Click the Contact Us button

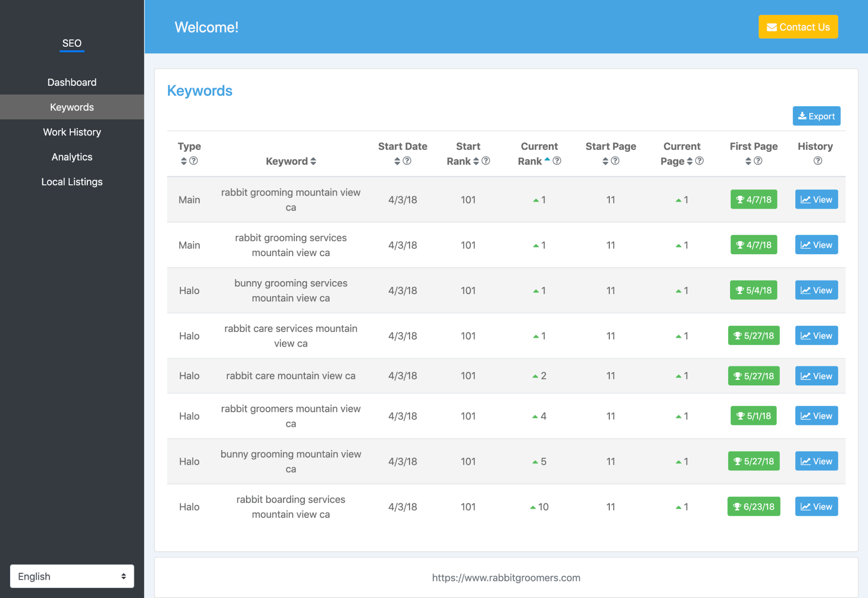coord(798,27)
